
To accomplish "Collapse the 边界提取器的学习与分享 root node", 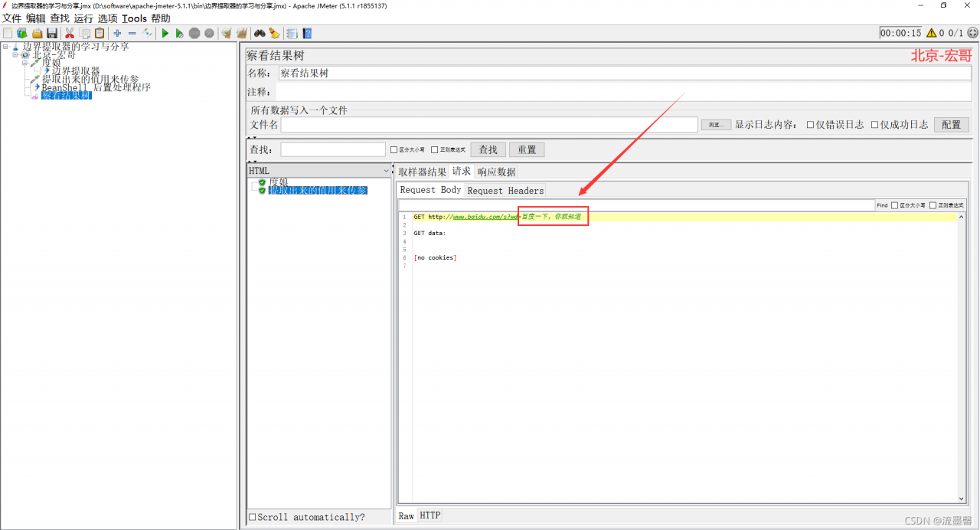I will pyautogui.click(x=5, y=47).
